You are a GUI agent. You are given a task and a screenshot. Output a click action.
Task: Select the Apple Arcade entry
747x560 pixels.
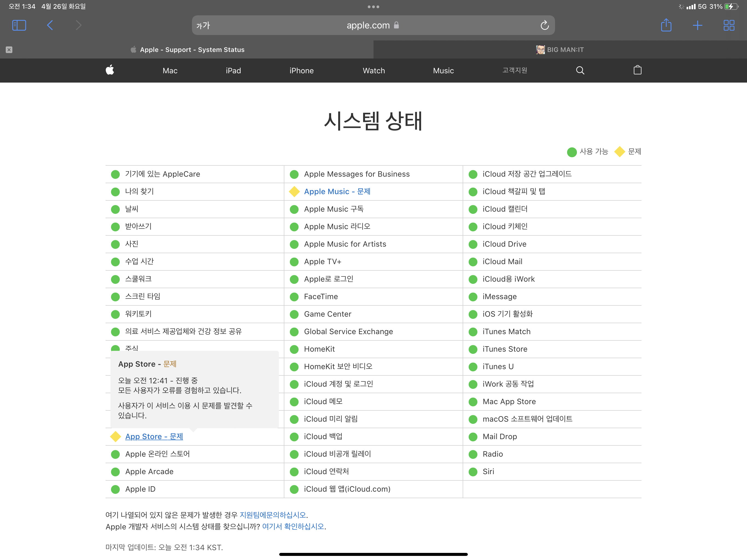[x=194, y=471]
